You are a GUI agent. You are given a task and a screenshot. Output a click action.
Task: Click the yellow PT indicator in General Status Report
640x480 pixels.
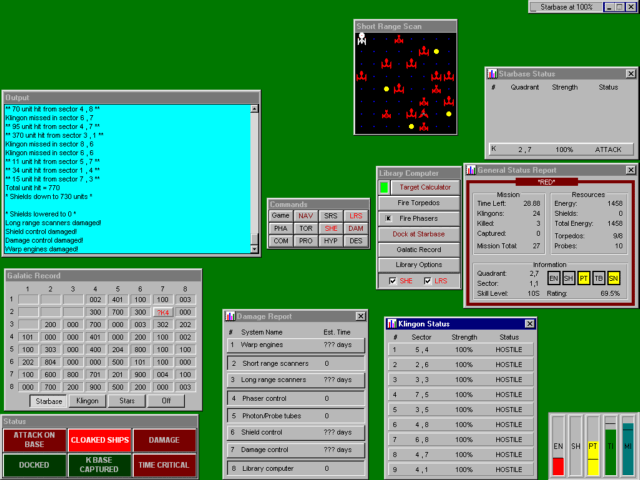[x=583, y=278]
